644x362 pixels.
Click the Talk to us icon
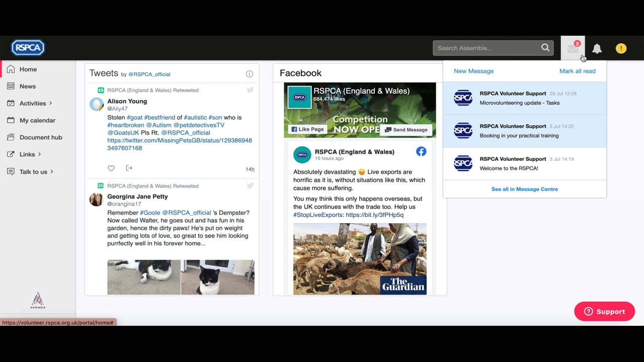click(x=11, y=171)
